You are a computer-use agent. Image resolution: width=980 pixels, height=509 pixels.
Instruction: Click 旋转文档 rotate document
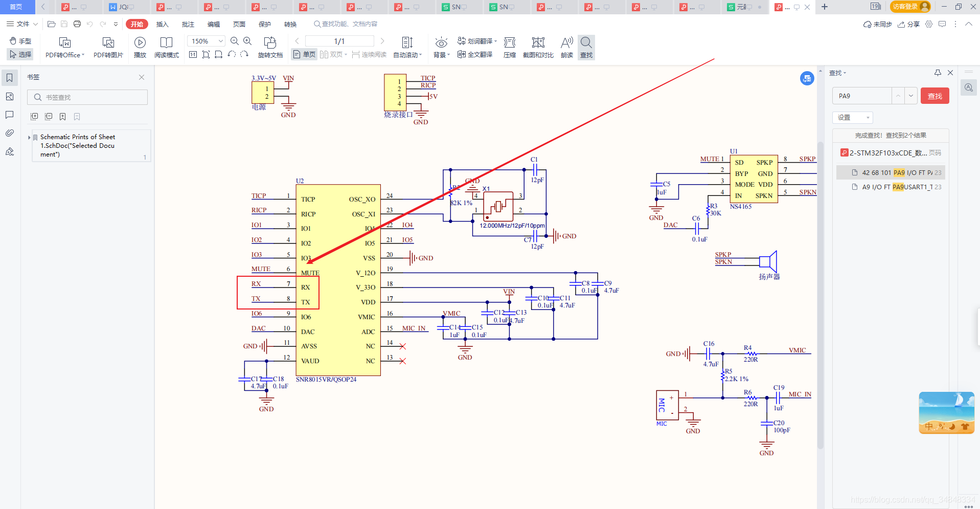pyautogui.click(x=270, y=48)
